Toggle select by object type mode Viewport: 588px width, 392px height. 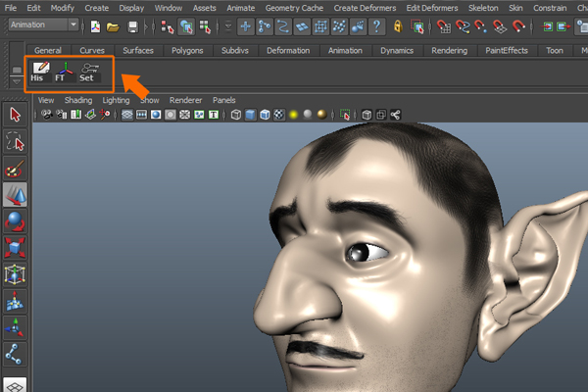(x=186, y=26)
